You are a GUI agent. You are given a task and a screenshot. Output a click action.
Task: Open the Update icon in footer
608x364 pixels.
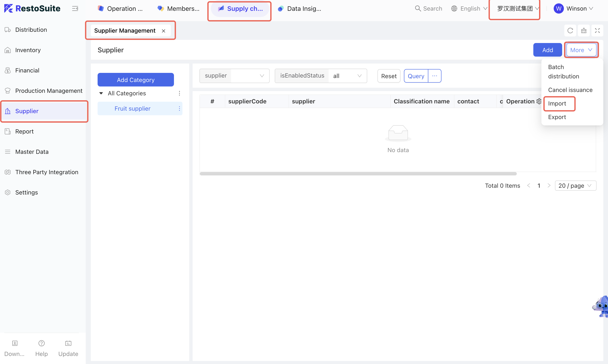pos(68,343)
